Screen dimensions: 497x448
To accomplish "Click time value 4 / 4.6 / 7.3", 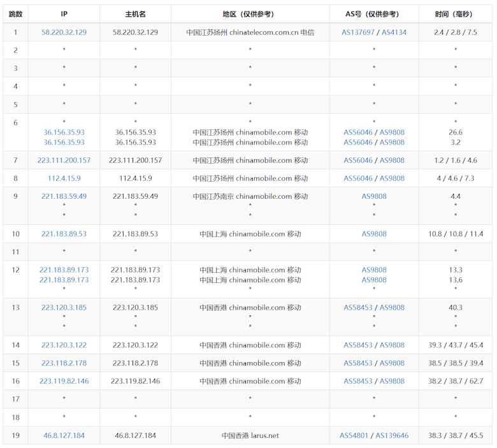I will [456, 178].
